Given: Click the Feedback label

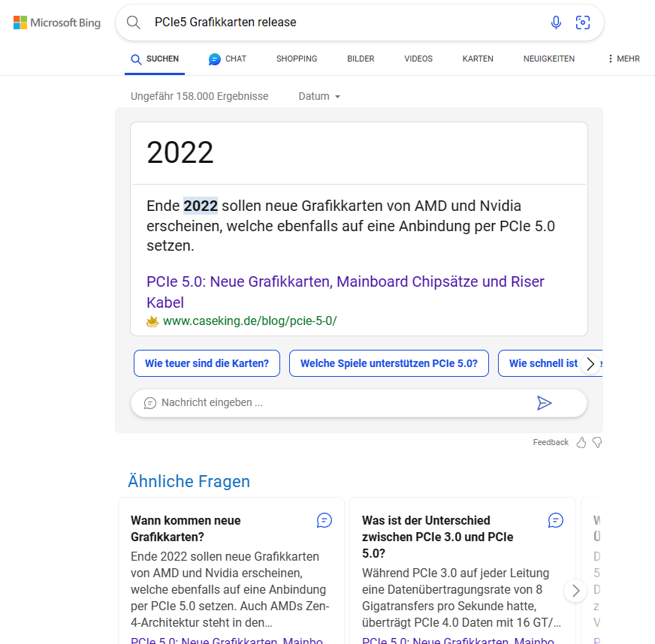Looking at the screenshot, I should point(551,442).
